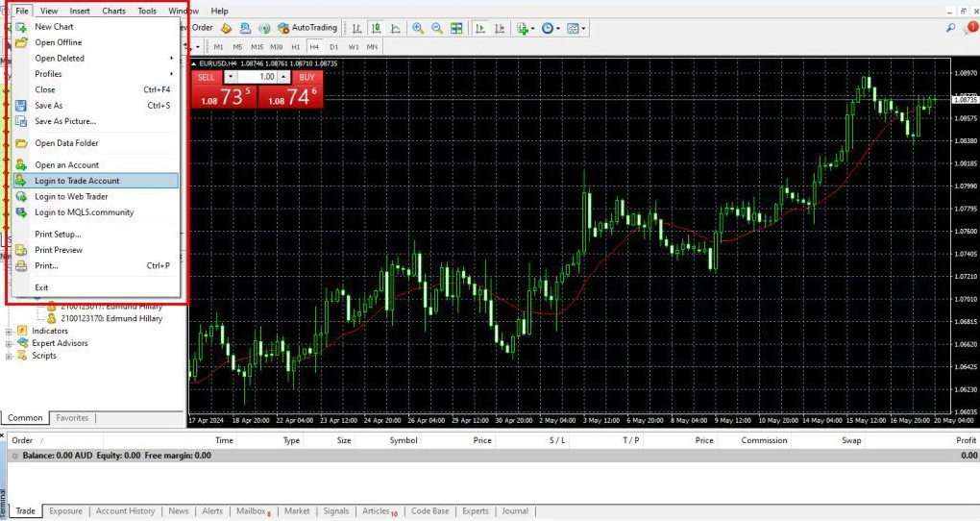Toggle the AutoTrading button
The width and height of the screenshot is (980, 521).
click(x=307, y=28)
